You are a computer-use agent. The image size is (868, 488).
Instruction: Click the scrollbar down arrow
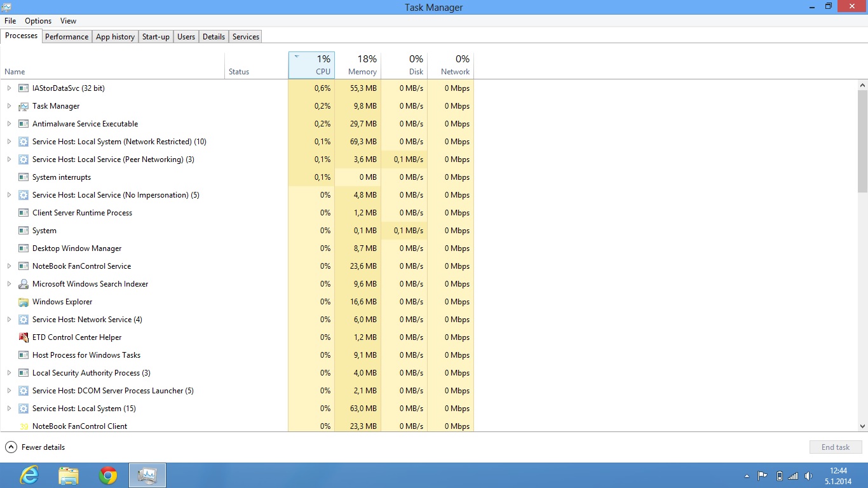(862, 426)
